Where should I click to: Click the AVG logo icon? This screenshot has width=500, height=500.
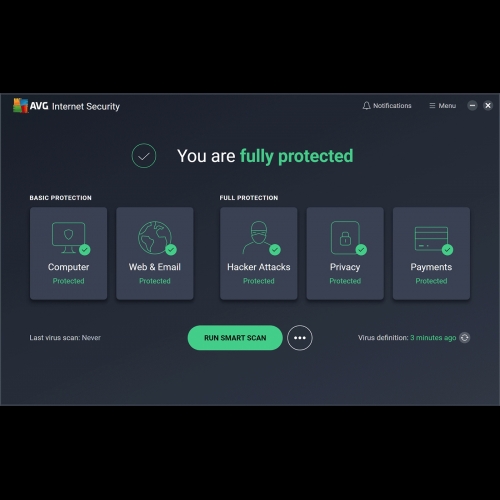[20, 106]
